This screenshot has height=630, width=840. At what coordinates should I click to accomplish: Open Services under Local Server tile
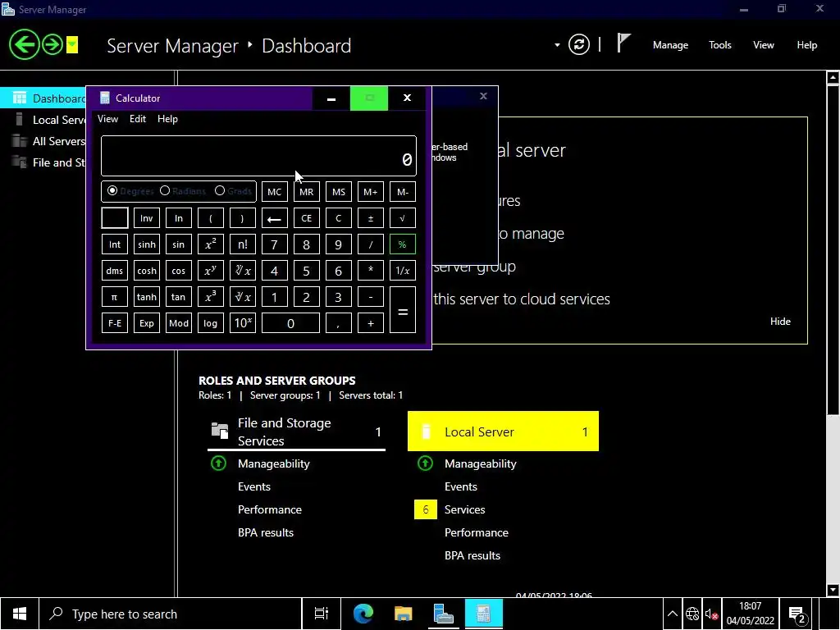click(464, 509)
